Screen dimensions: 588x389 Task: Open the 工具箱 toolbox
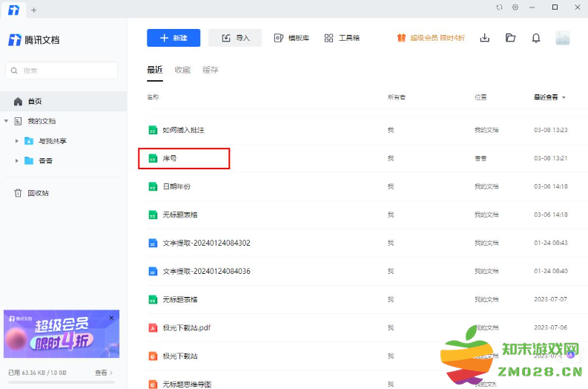[342, 38]
